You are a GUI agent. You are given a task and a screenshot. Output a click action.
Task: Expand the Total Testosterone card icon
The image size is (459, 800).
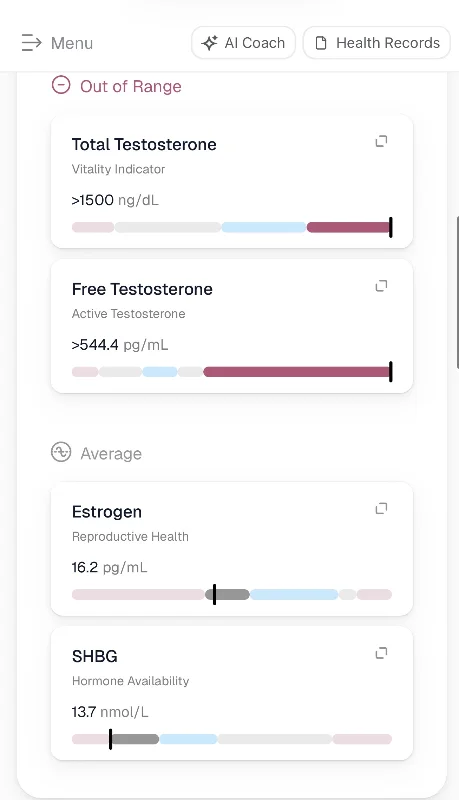coord(381,141)
